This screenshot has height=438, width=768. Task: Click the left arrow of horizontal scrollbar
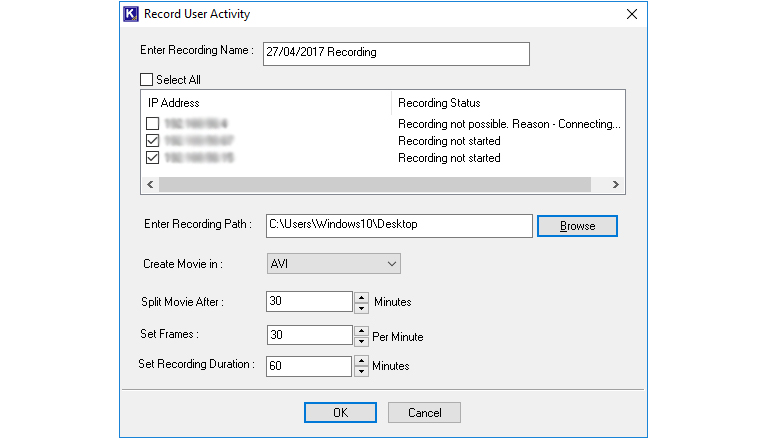pyautogui.click(x=150, y=185)
